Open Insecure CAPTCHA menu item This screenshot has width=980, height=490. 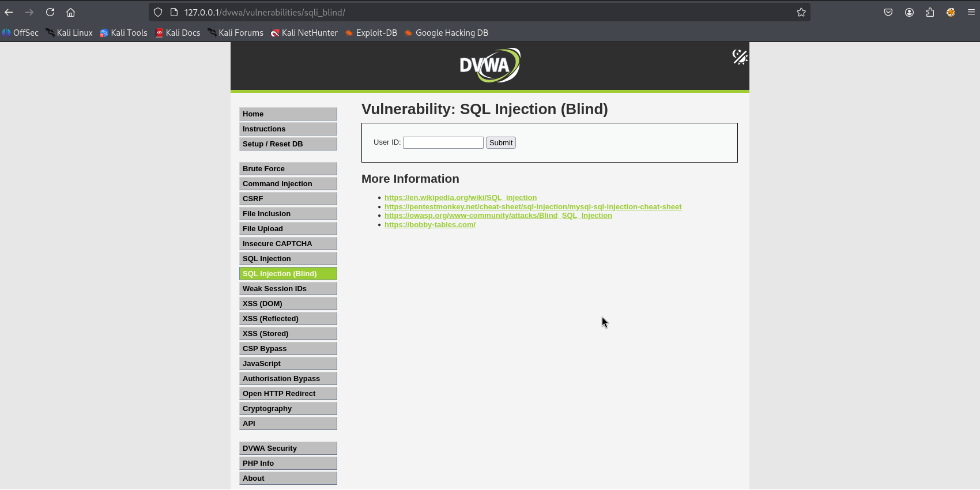click(288, 244)
